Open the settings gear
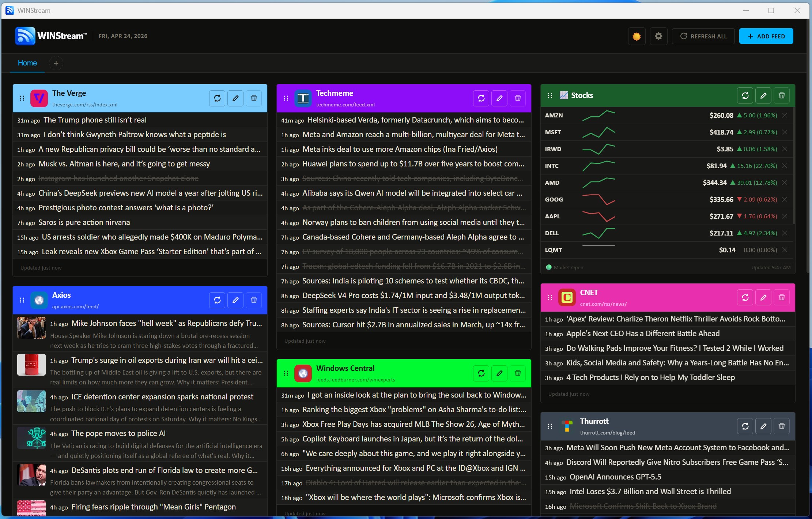812x519 pixels. (x=658, y=36)
